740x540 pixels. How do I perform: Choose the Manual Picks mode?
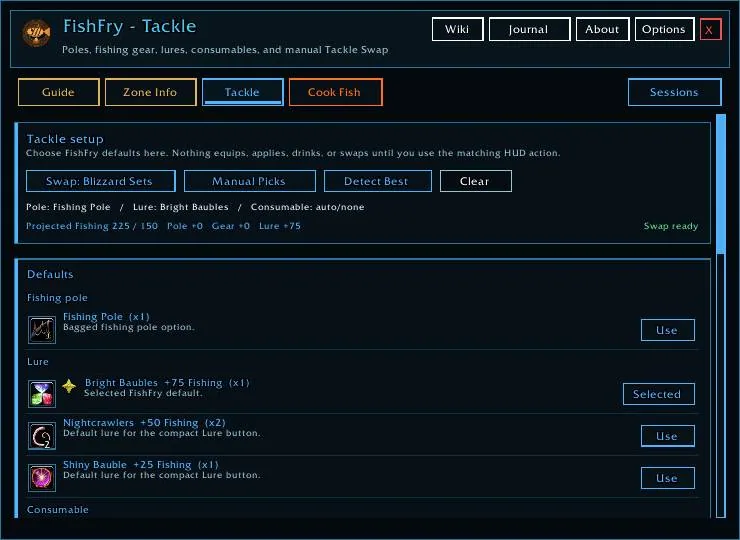pyautogui.click(x=250, y=181)
